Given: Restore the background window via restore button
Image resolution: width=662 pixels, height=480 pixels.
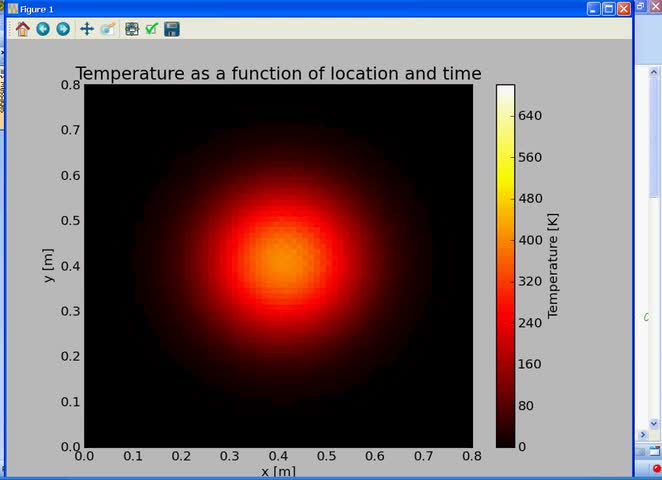Looking at the screenshot, I should click(x=640, y=6).
